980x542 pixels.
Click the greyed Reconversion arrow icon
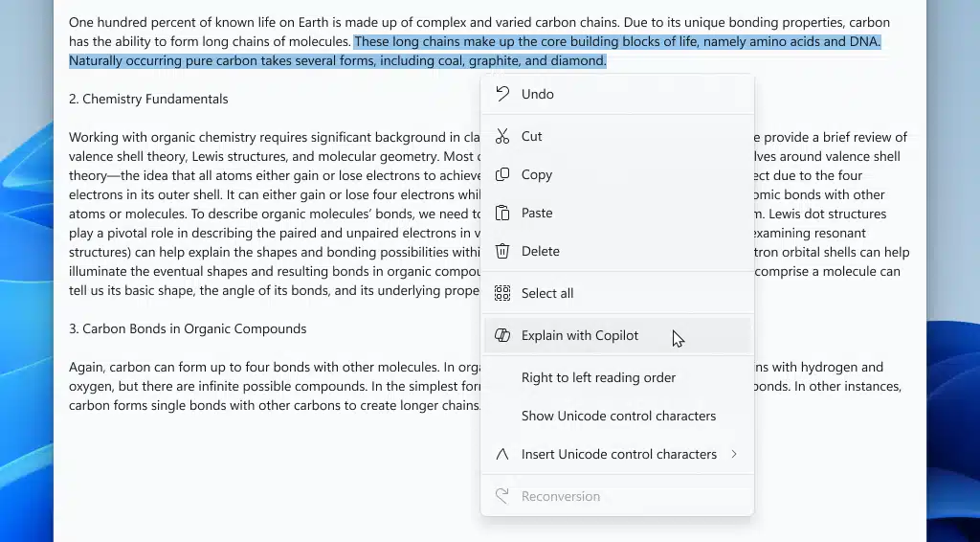[502, 496]
